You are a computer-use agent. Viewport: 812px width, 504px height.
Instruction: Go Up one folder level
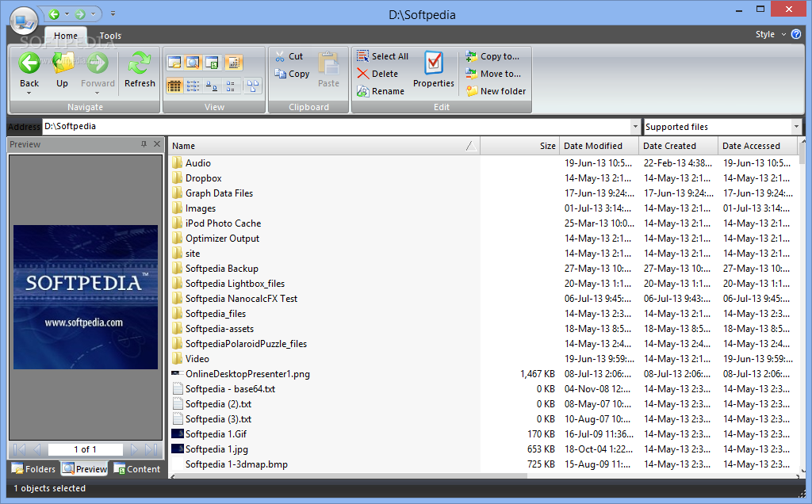coord(62,70)
